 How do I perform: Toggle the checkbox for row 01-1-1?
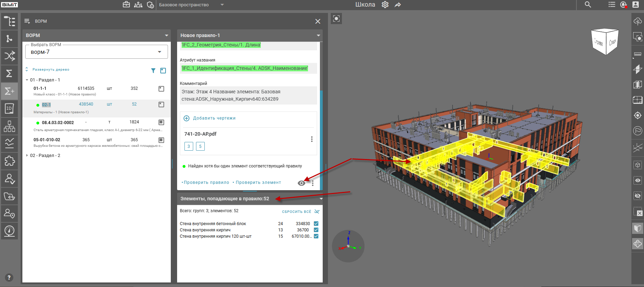pos(161,89)
